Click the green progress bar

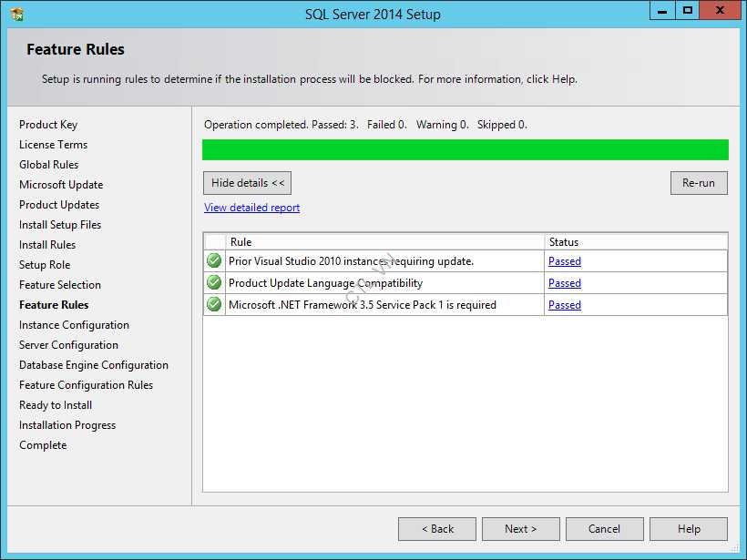(x=465, y=149)
